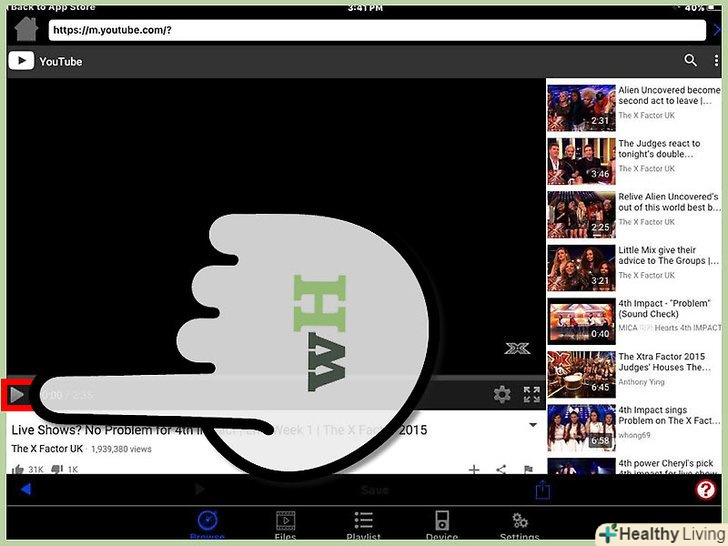Viewport: 728px width, 546px height.
Task: Open the YouTube three-dot overflow menu
Action: (x=716, y=60)
